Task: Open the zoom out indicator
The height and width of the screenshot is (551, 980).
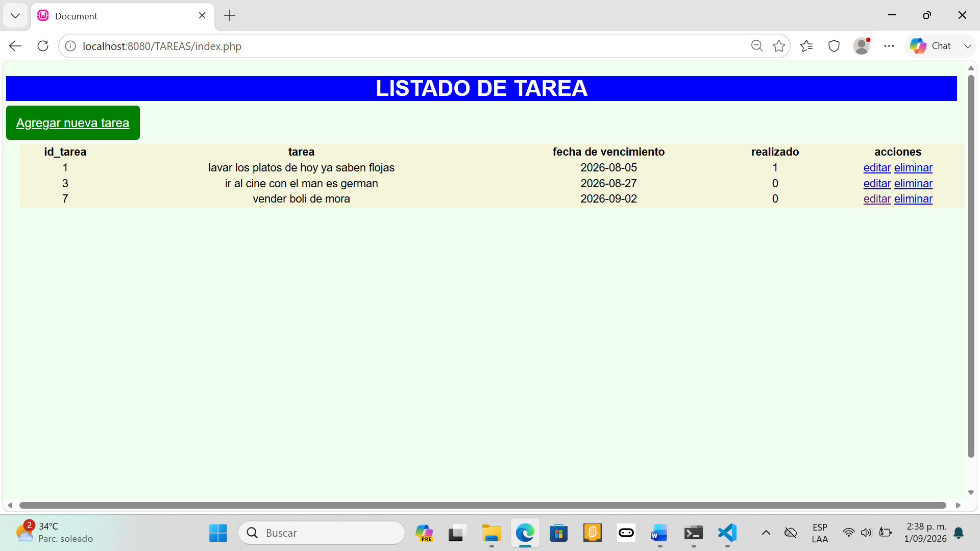Action: pos(756,46)
